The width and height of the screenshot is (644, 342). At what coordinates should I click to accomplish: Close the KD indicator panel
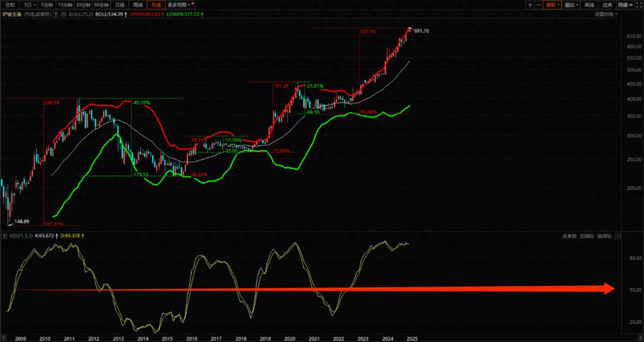[x=618, y=236]
